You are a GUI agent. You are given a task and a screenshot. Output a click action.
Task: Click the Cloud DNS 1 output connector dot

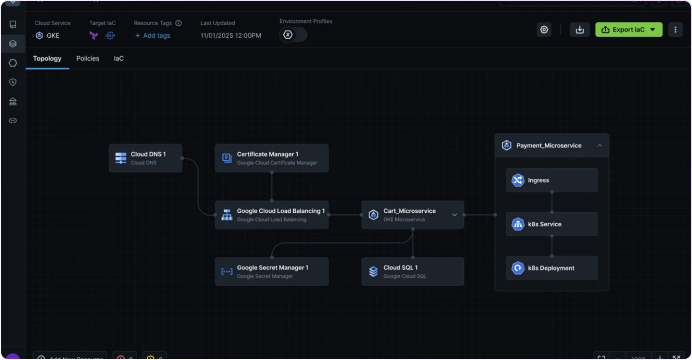click(182, 158)
